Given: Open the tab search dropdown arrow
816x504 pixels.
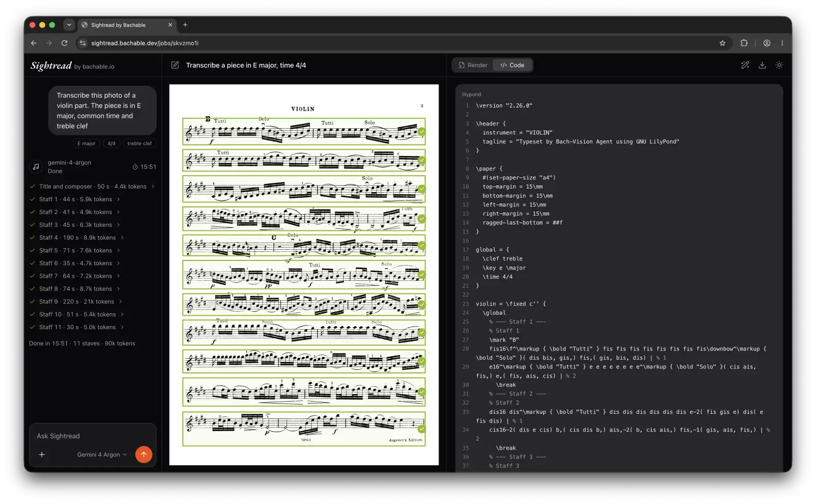Looking at the screenshot, I should click(x=69, y=25).
